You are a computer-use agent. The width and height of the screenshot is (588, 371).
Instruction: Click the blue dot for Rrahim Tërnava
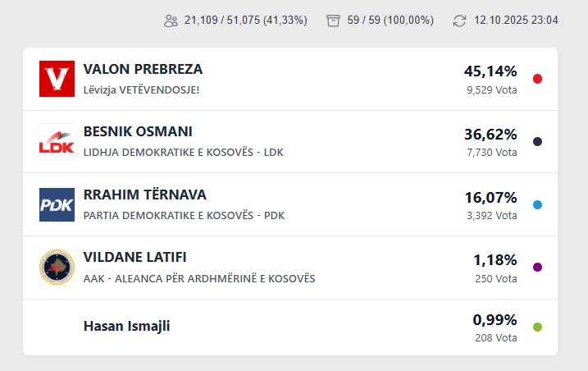pyautogui.click(x=537, y=204)
